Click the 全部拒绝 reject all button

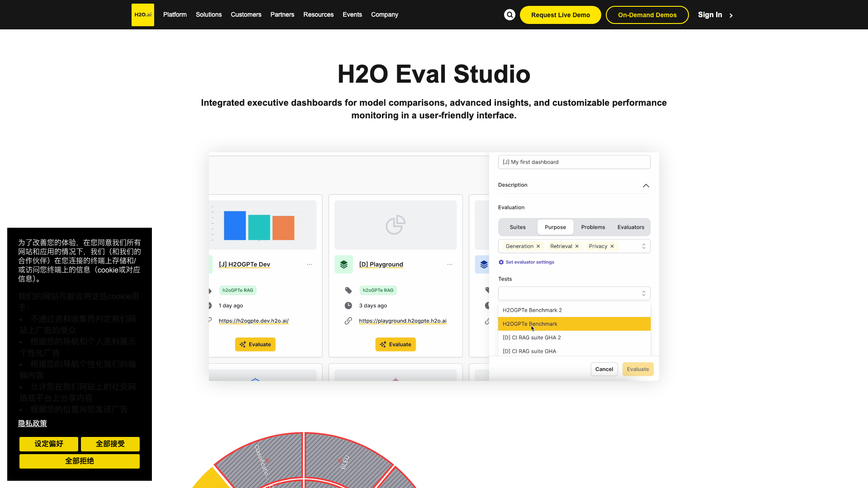point(80,461)
